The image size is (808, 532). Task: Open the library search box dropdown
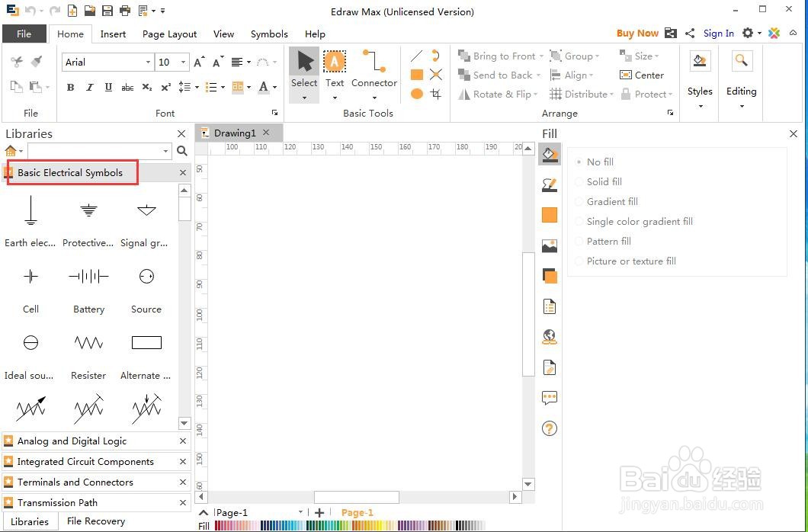point(165,151)
